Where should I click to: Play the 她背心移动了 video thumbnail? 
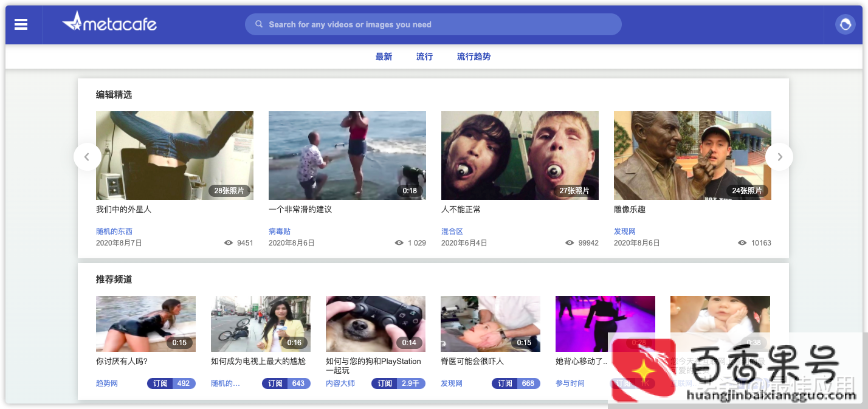(x=605, y=324)
